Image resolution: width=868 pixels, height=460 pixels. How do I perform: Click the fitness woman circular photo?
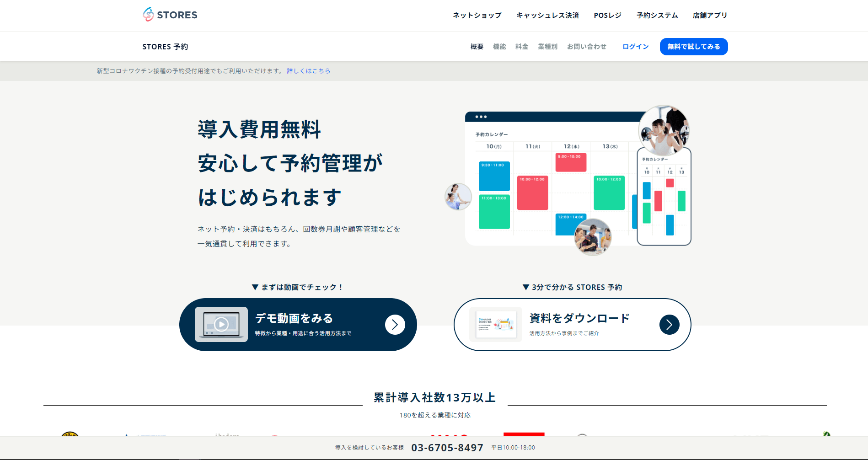(x=664, y=131)
